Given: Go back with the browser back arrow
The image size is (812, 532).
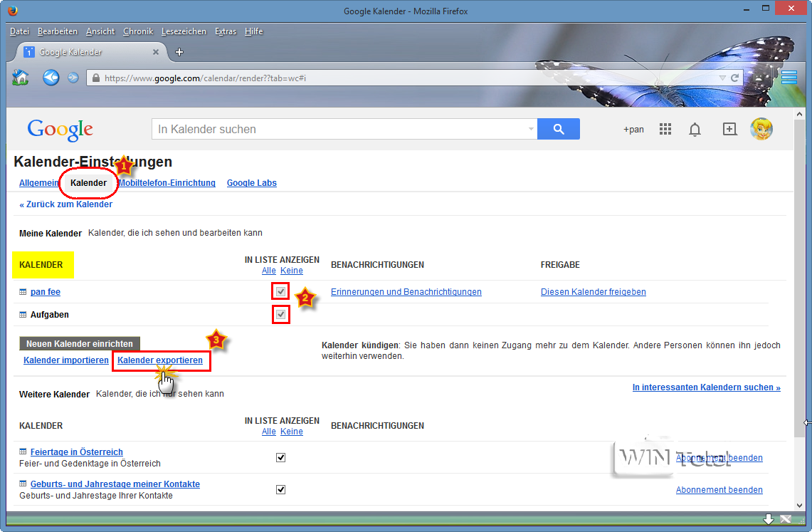Looking at the screenshot, I should pyautogui.click(x=51, y=78).
